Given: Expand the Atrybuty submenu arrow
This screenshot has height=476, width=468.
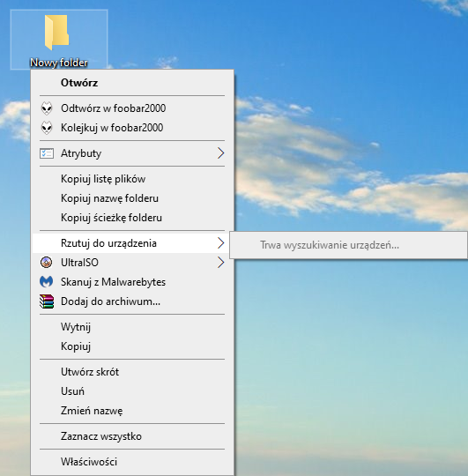Looking at the screenshot, I should coord(221,153).
